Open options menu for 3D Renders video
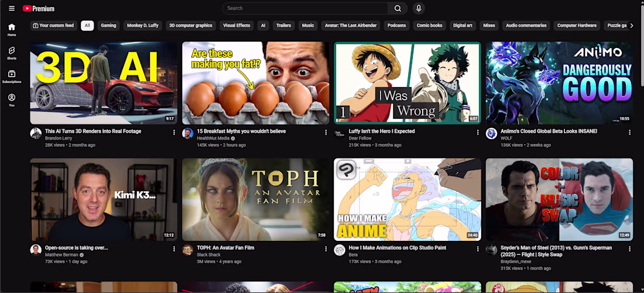644x293 pixels. click(x=174, y=132)
